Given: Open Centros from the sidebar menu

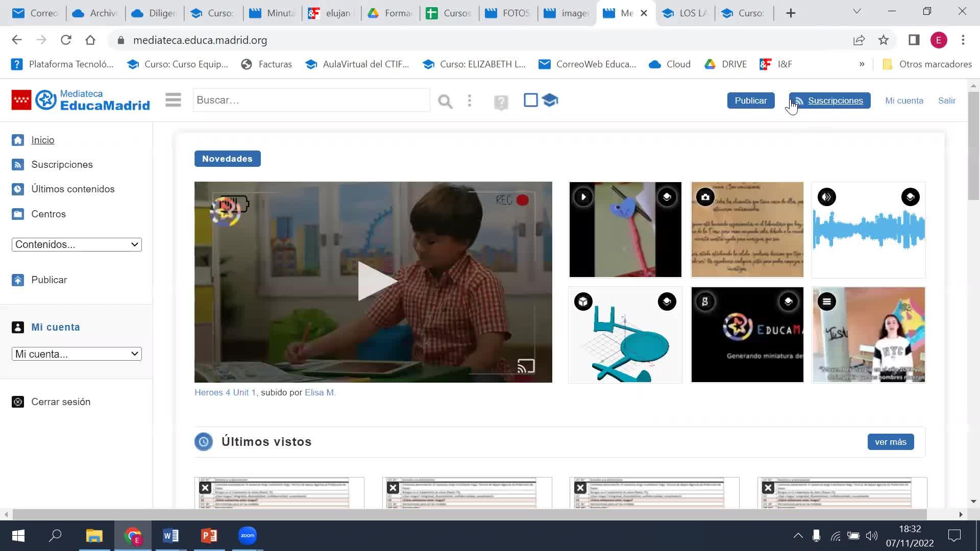Looking at the screenshot, I should (x=48, y=214).
